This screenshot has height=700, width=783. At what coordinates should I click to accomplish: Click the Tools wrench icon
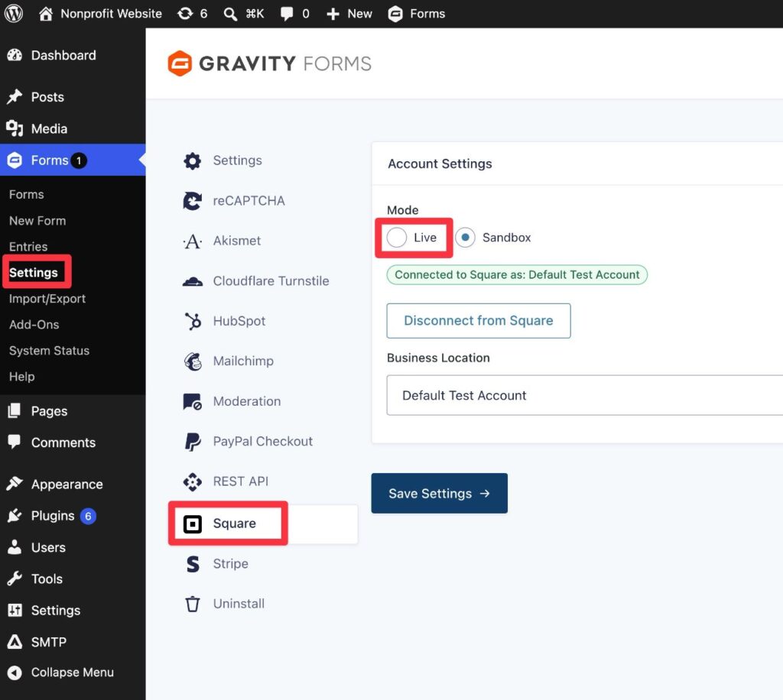pyautogui.click(x=15, y=578)
